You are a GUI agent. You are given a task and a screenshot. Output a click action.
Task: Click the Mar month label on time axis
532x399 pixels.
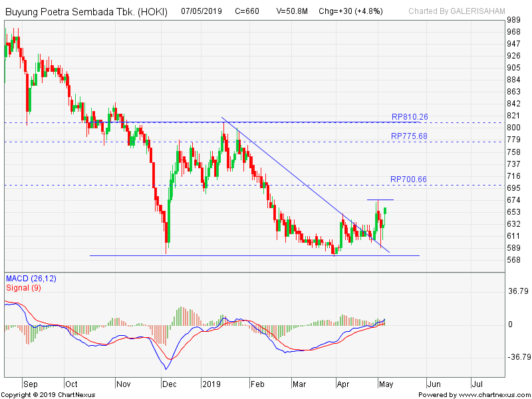(299, 384)
